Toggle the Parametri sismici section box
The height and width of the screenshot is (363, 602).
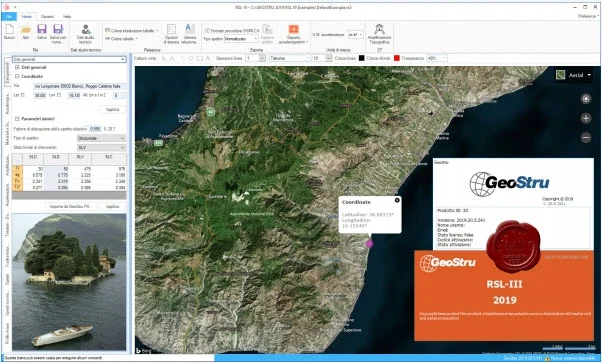click(x=17, y=119)
